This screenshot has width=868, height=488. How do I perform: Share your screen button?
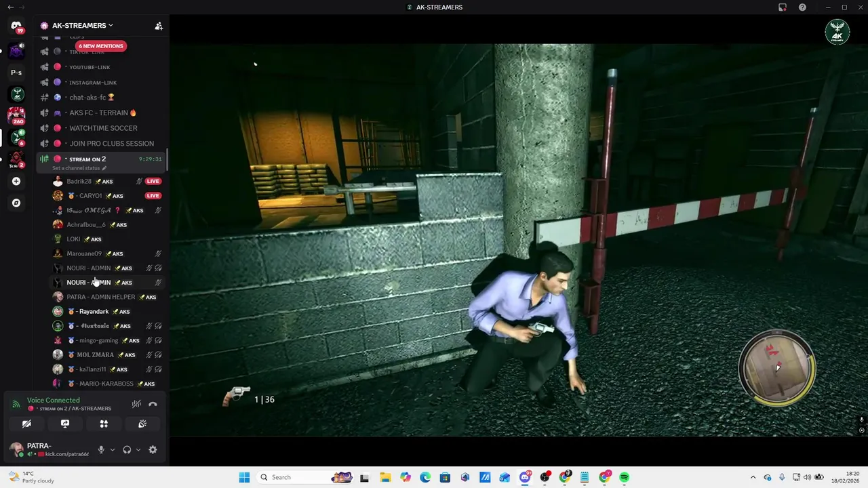coord(65,424)
